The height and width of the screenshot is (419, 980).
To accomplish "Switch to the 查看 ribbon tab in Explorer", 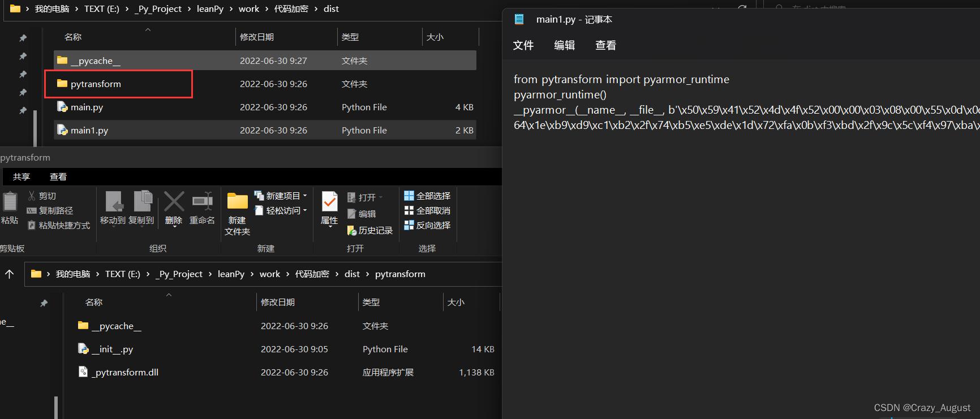I will coord(58,177).
